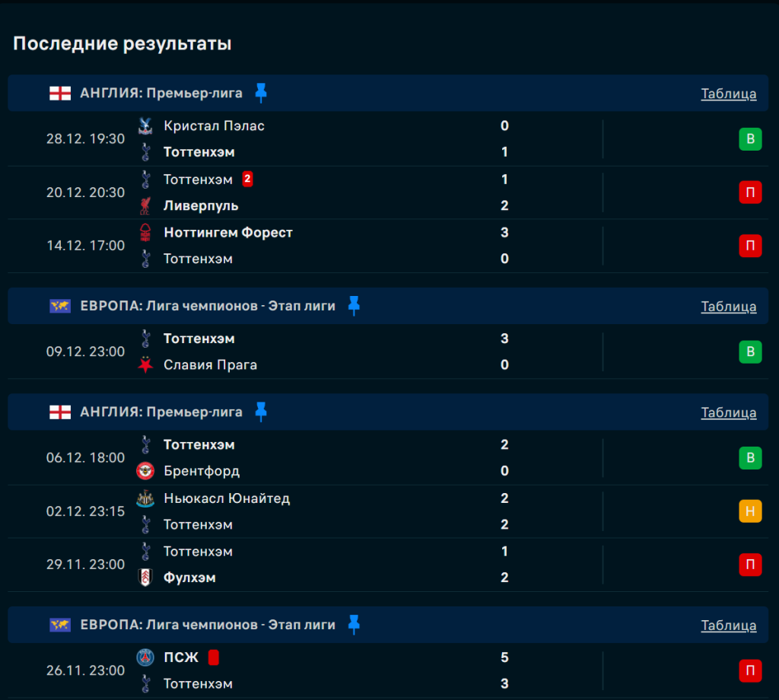Click the Crystal Palace team crest

145,126
